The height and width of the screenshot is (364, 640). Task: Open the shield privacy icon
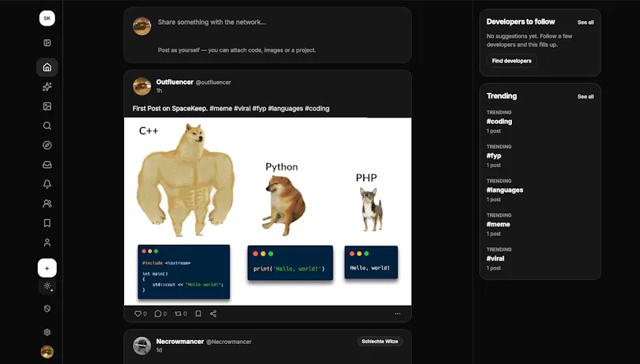(x=47, y=309)
